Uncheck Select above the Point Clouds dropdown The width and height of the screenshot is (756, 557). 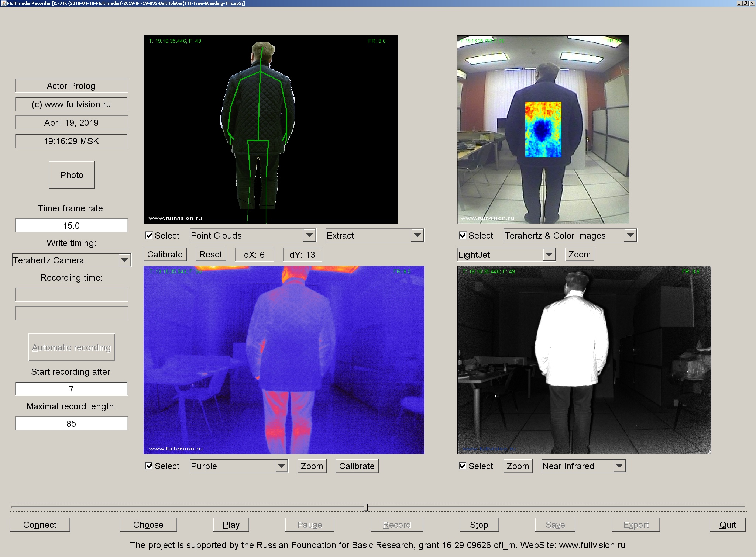149,235
